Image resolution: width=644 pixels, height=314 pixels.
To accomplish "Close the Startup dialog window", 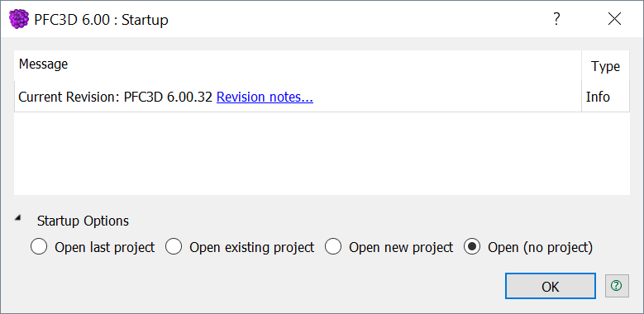I will point(614,19).
